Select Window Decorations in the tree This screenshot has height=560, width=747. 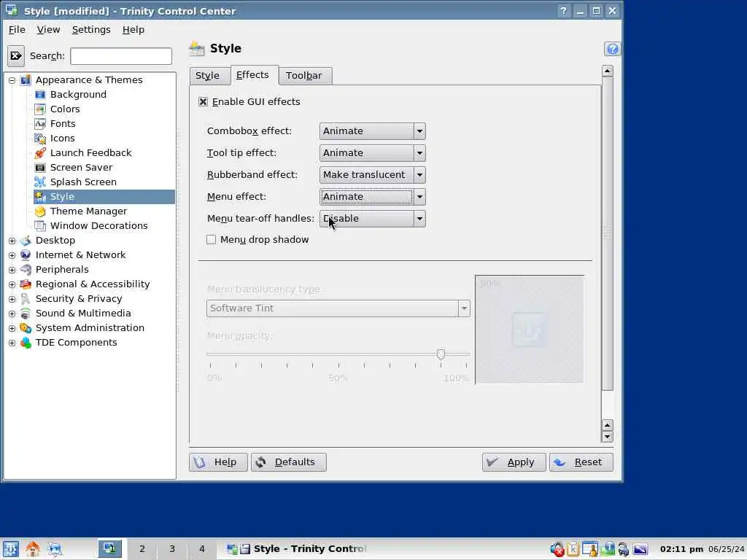click(x=99, y=226)
